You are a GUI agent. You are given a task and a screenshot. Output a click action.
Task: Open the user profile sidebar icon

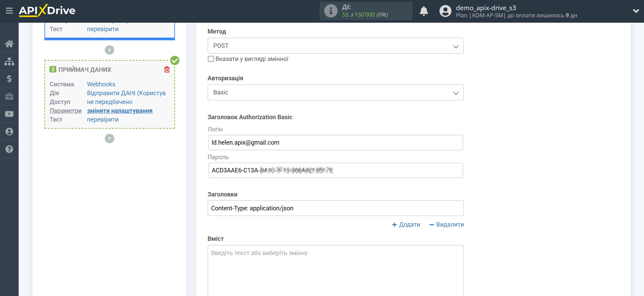9,132
